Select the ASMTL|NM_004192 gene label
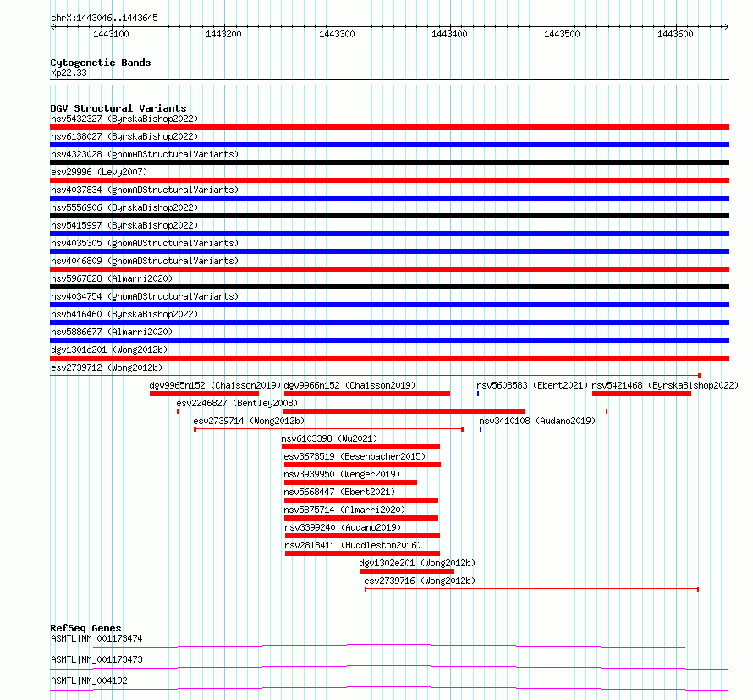Screen dimensions: 753x700 [x=89, y=681]
